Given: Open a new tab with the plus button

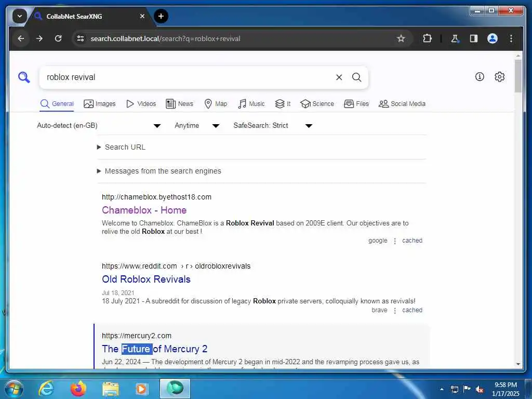Looking at the screenshot, I should pyautogui.click(x=161, y=16).
